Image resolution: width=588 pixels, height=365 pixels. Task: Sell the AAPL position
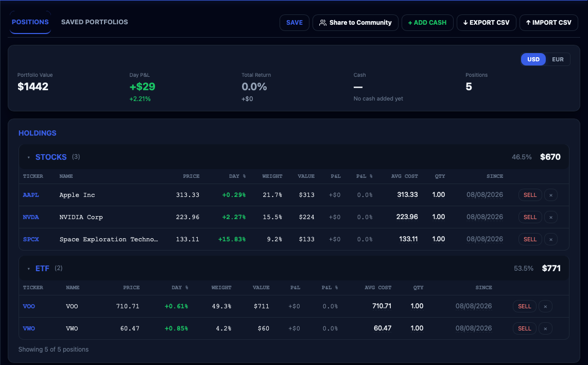point(530,195)
